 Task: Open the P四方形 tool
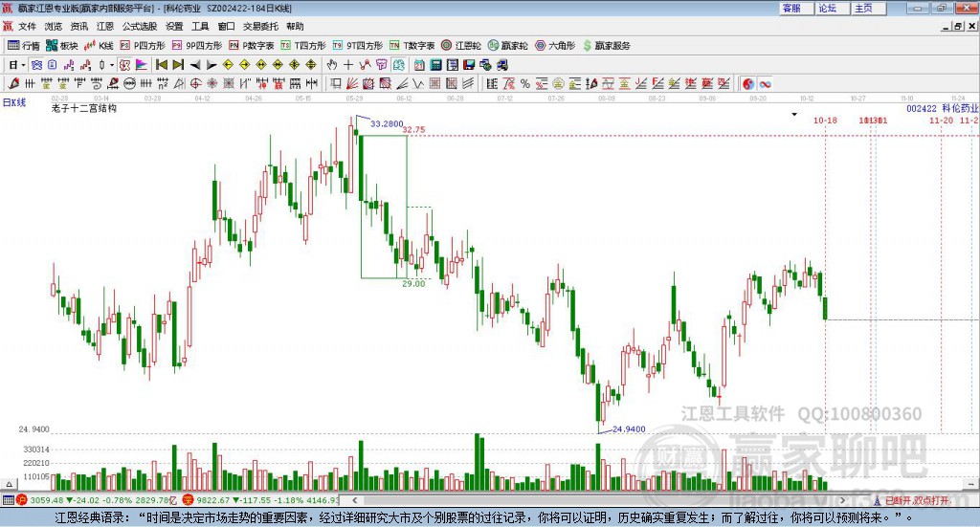coord(143,46)
